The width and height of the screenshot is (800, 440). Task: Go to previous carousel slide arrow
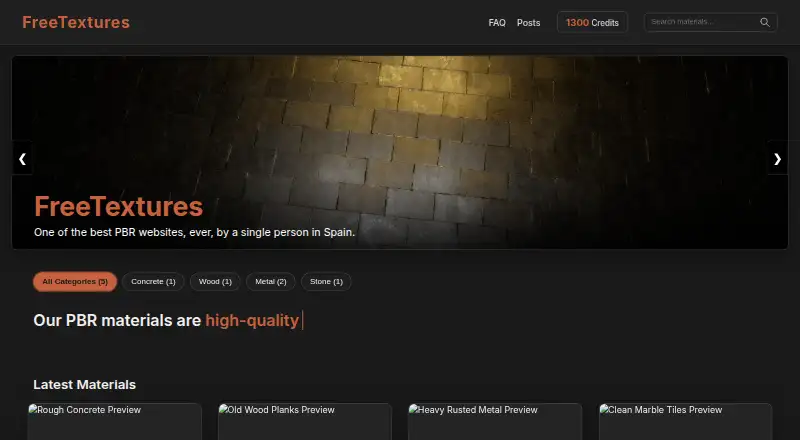(22, 159)
